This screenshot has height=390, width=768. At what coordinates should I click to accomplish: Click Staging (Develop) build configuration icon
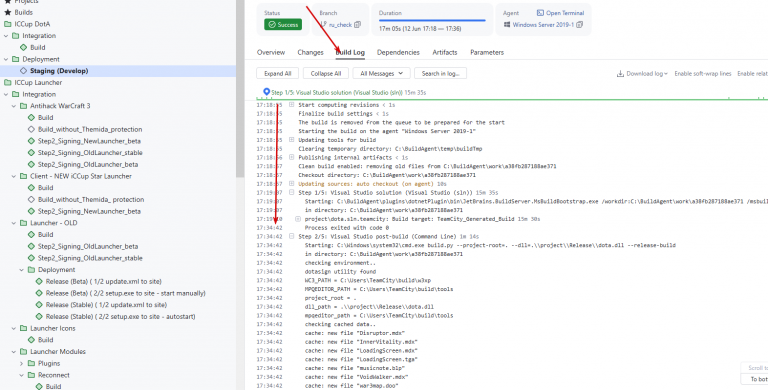tap(24, 71)
